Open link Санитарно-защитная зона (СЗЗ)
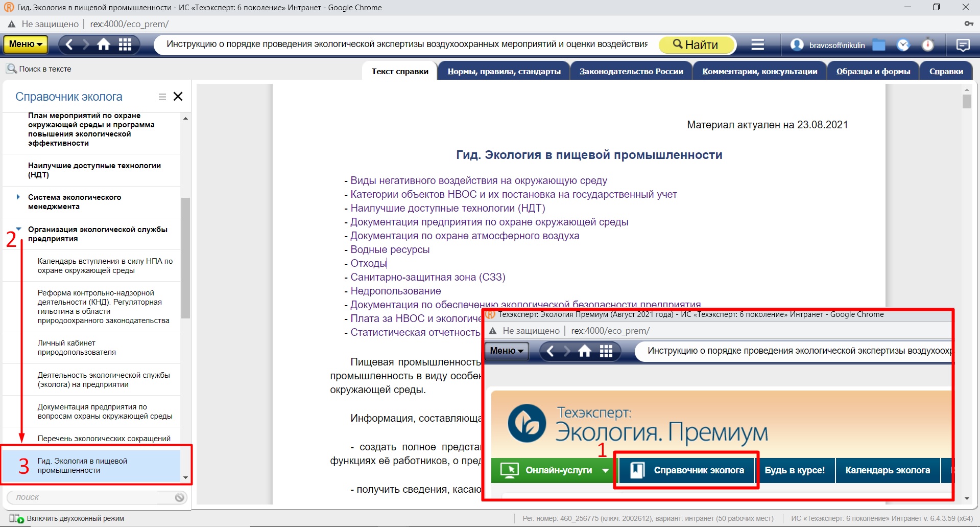The width and height of the screenshot is (980, 527). 428,277
